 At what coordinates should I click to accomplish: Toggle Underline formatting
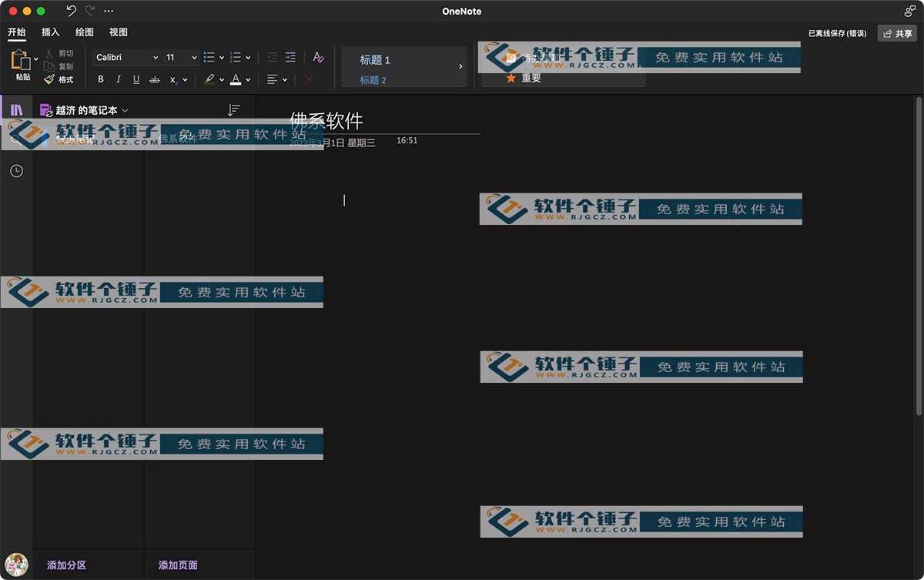pos(136,79)
